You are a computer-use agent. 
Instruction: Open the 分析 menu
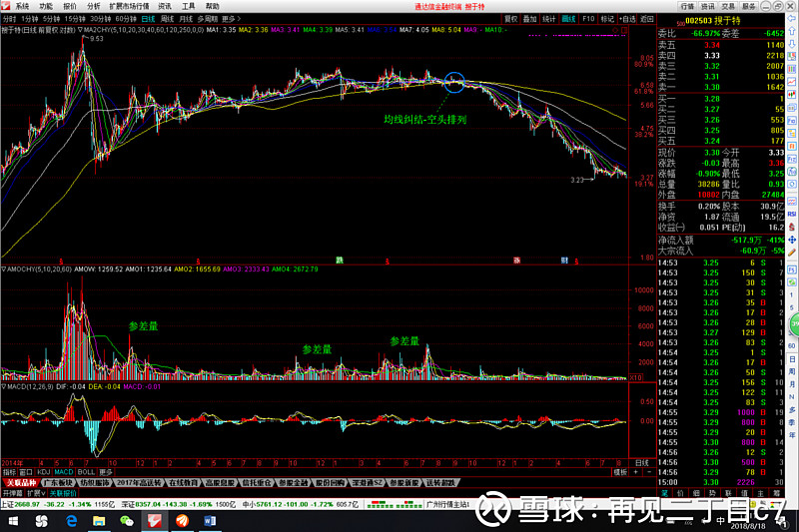click(93, 6)
